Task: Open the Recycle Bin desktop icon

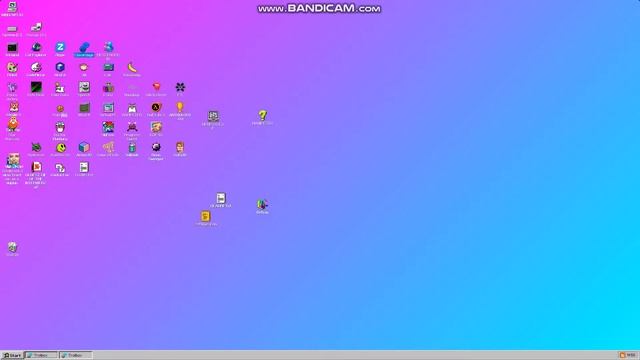Action: click(x=12, y=247)
